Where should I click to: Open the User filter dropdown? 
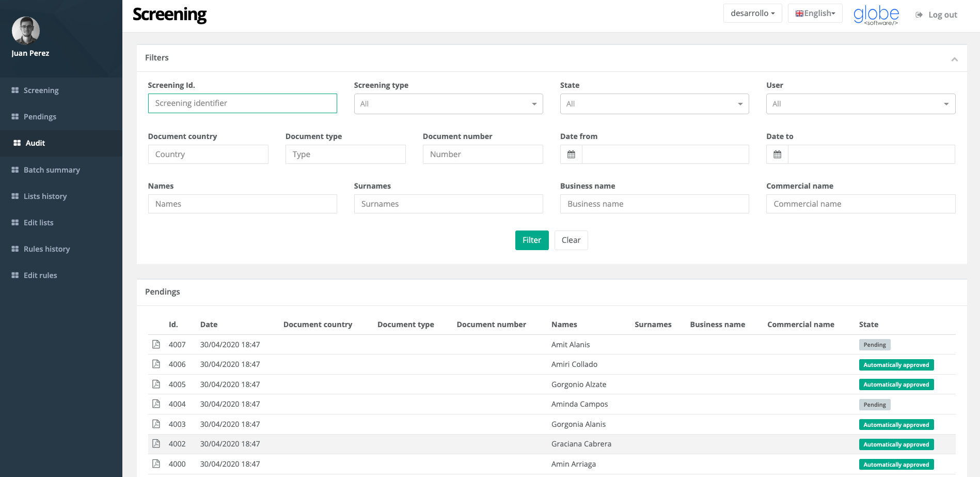pos(860,104)
